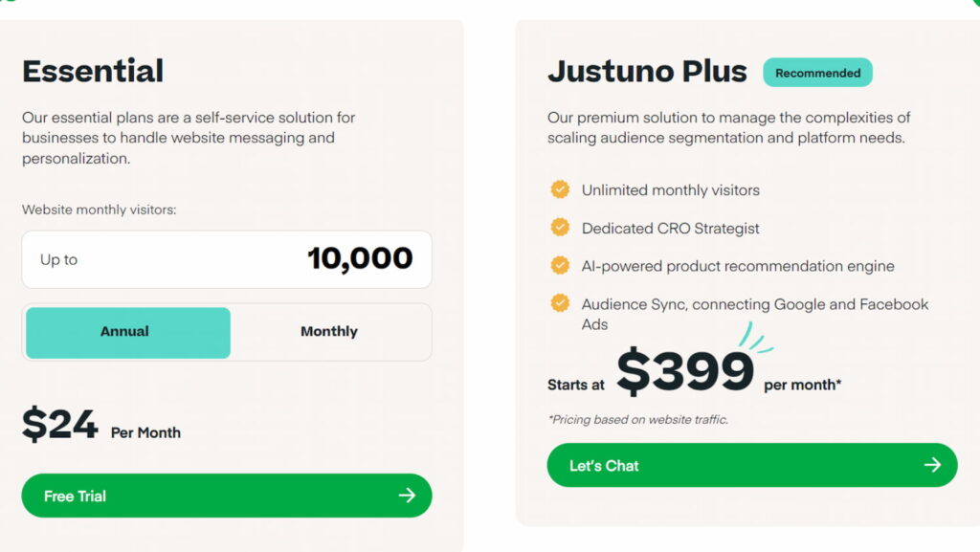This screenshot has height=552, width=980.
Task: Click the Free Trial button label
Action: (x=75, y=496)
